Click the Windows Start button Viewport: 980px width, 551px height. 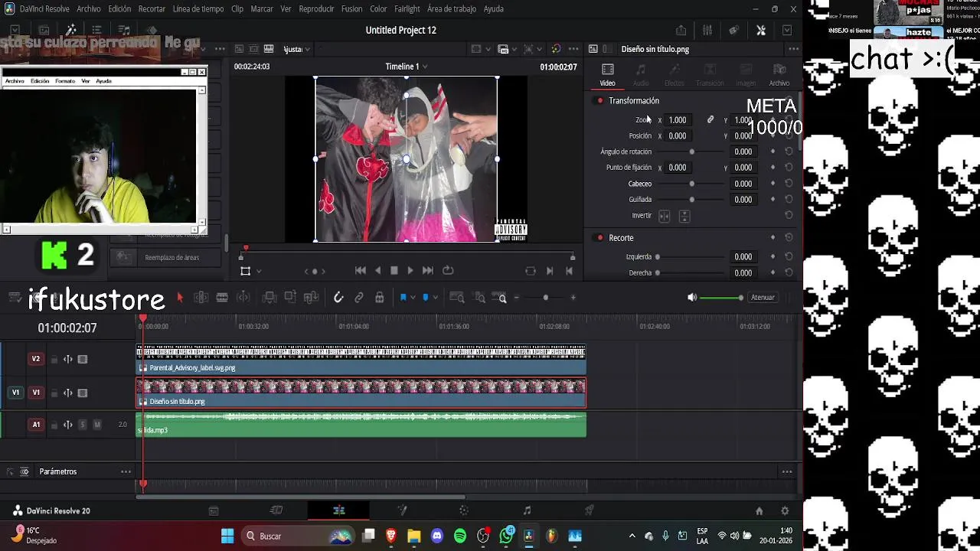tap(227, 536)
